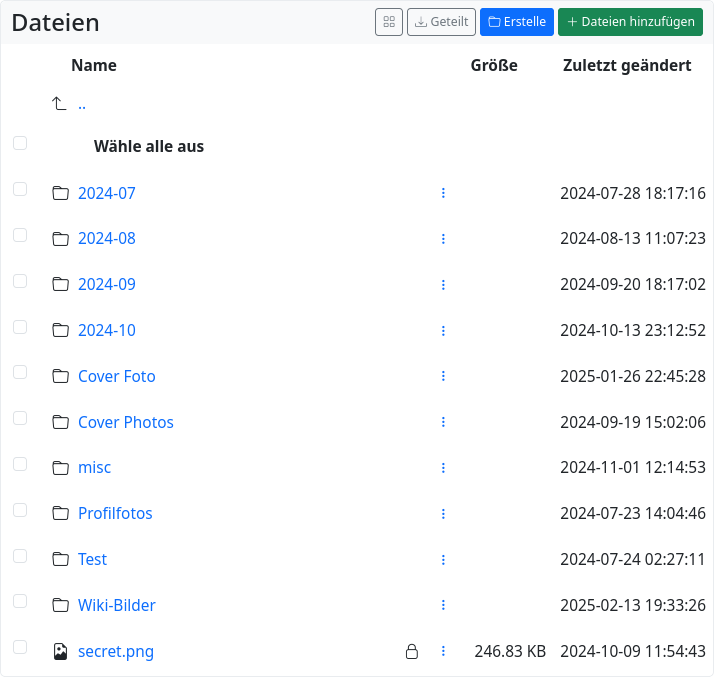Click the Erstelle folder button
Viewport: 714px width, 677px height.
(517, 22)
